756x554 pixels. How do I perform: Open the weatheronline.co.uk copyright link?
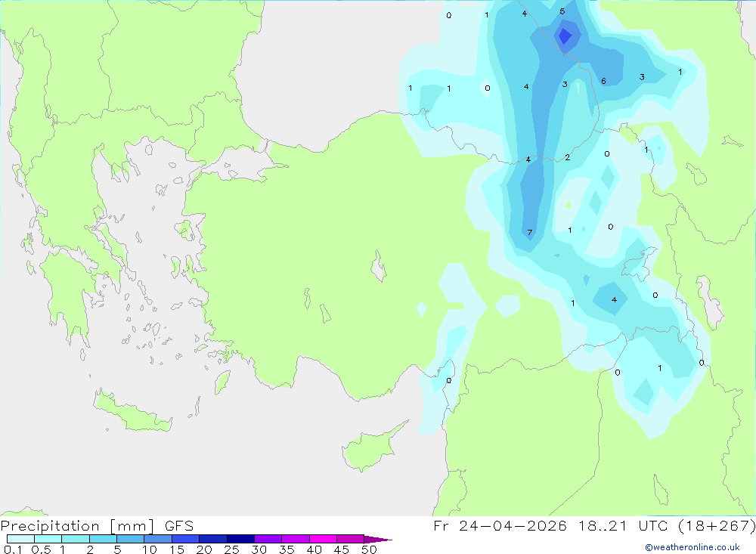(692, 547)
